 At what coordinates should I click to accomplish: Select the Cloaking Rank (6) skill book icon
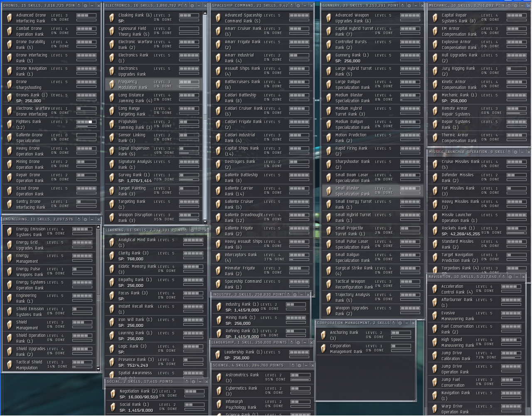pyautogui.click(x=111, y=18)
